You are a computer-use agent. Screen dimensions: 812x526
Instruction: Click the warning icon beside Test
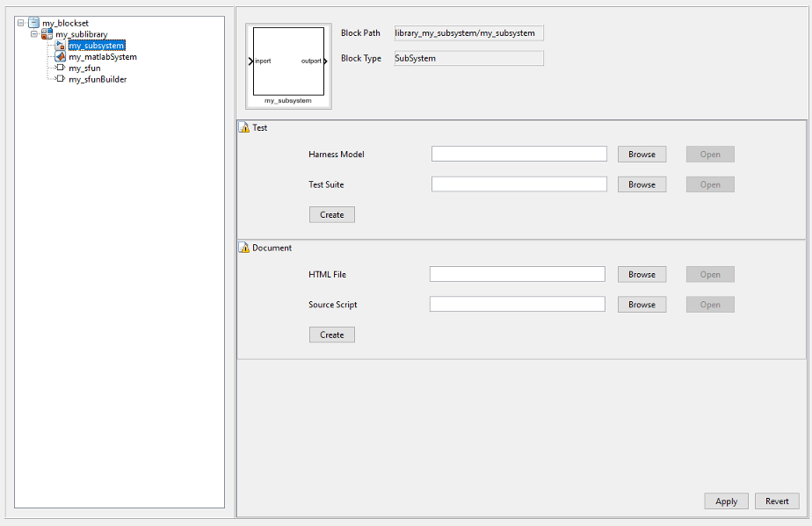click(x=244, y=127)
